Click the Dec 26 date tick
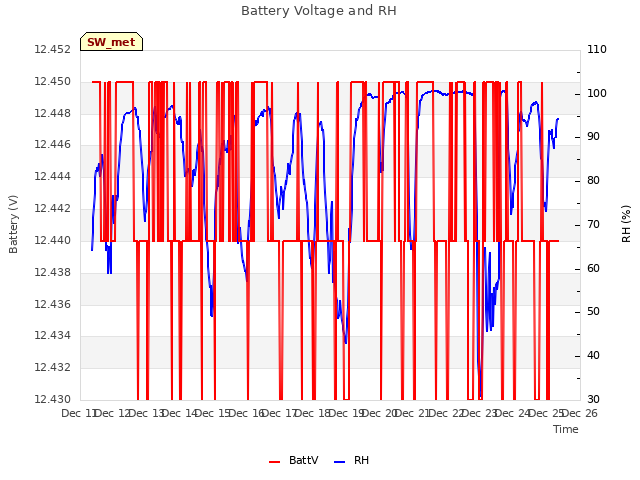The height and width of the screenshot is (480, 640). pos(580,414)
